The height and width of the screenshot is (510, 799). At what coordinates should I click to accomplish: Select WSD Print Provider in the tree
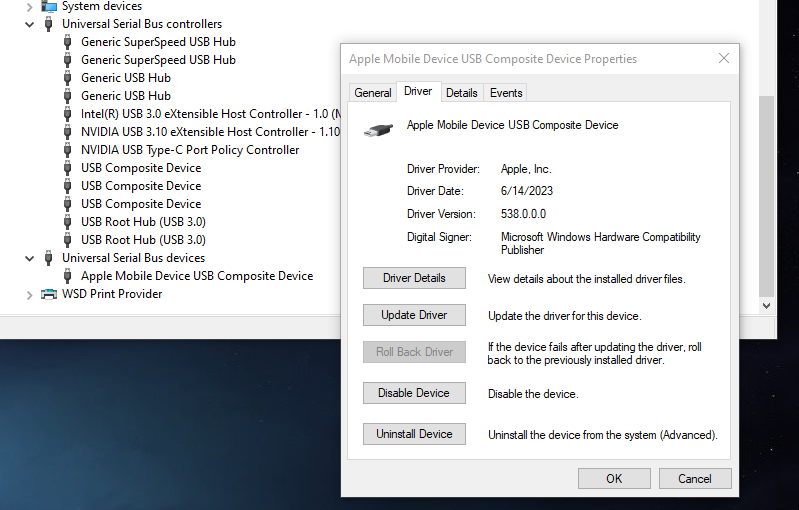[112, 294]
